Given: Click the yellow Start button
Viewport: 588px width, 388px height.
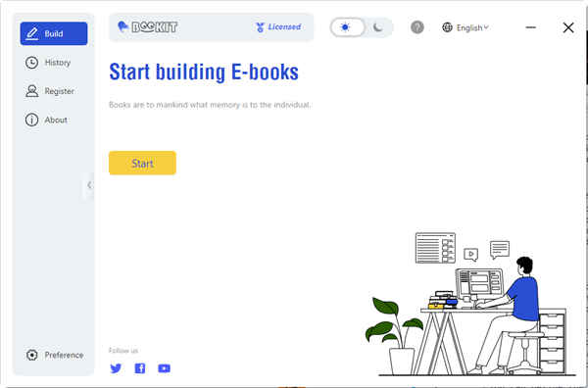Looking at the screenshot, I should pyautogui.click(x=142, y=163).
